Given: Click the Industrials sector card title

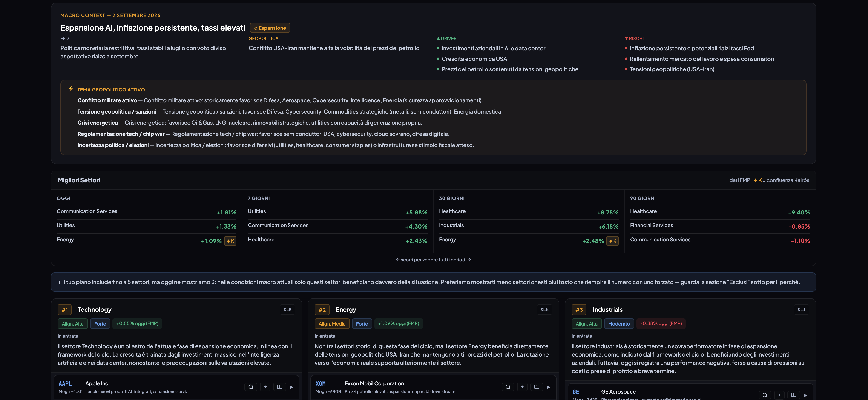Looking at the screenshot, I should tap(608, 309).
